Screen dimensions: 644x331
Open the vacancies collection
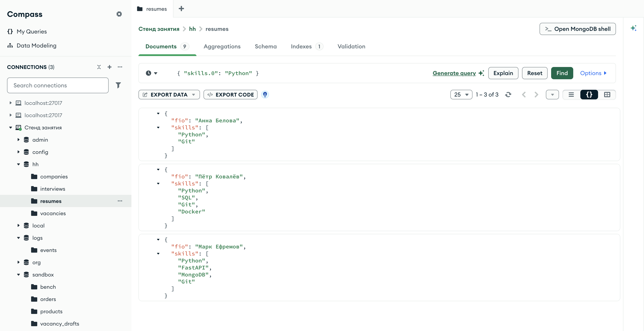click(53, 213)
